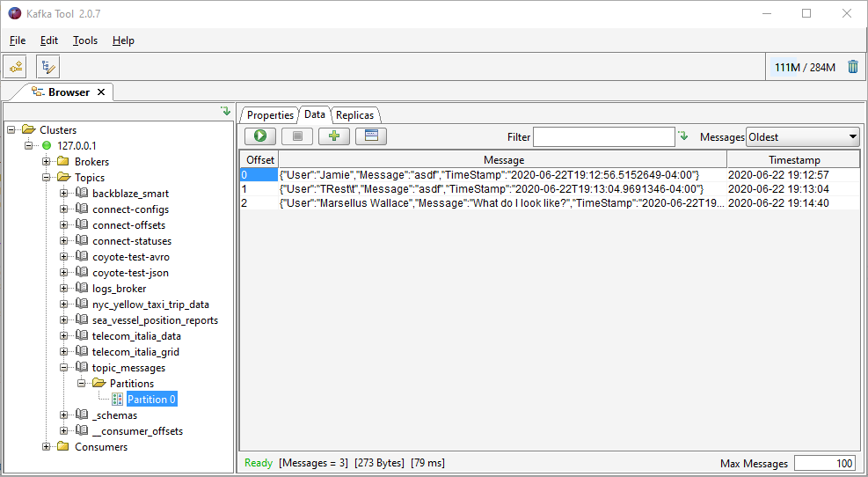Click the message view window icon button

(x=371, y=136)
